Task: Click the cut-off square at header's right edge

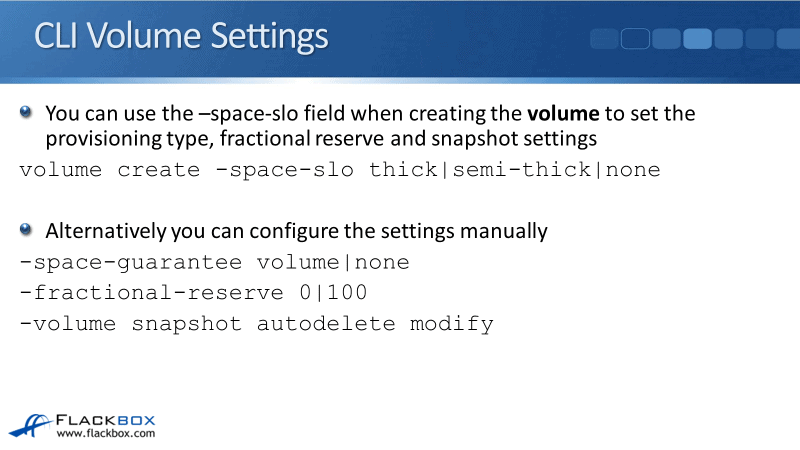Action: [x=788, y=39]
